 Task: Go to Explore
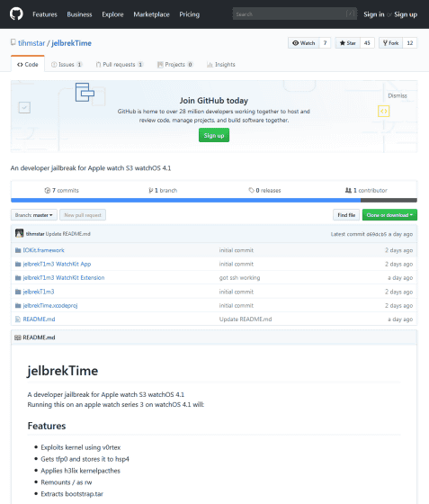pyautogui.click(x=112, y=14)
